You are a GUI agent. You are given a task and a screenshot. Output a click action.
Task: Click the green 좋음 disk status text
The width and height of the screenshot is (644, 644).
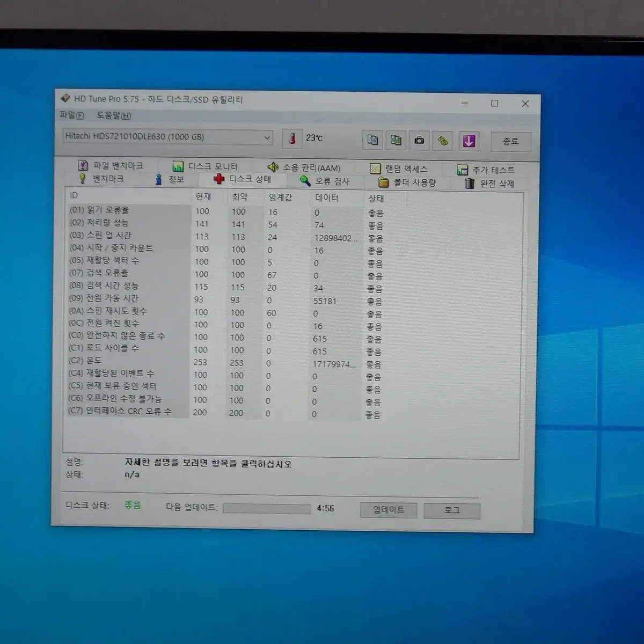point(133,505)
